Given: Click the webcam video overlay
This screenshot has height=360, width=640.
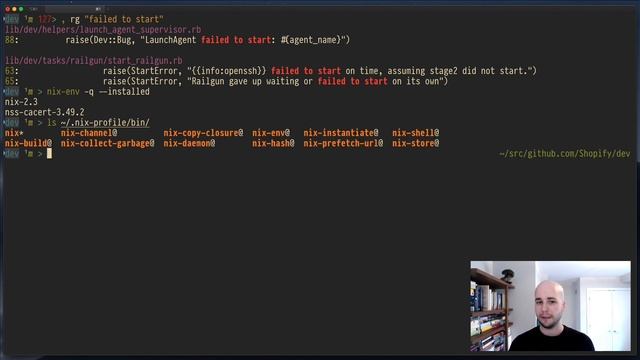Looking at the screenshot, I should click(x=550, y=306).
